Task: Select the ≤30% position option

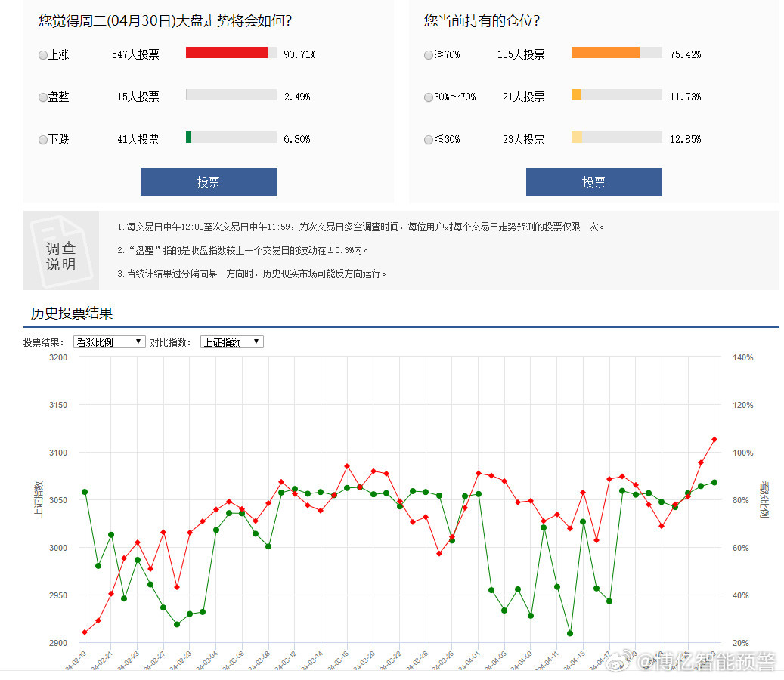Action: coord(428,139)
